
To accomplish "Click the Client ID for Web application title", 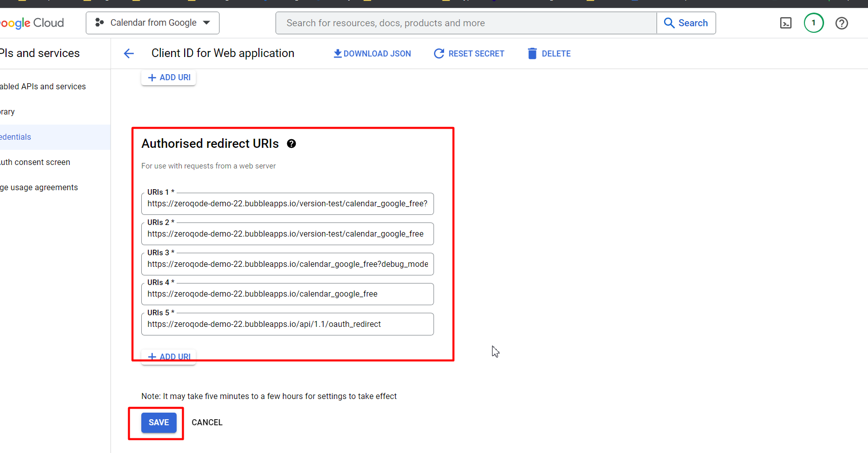I will 223,53.
